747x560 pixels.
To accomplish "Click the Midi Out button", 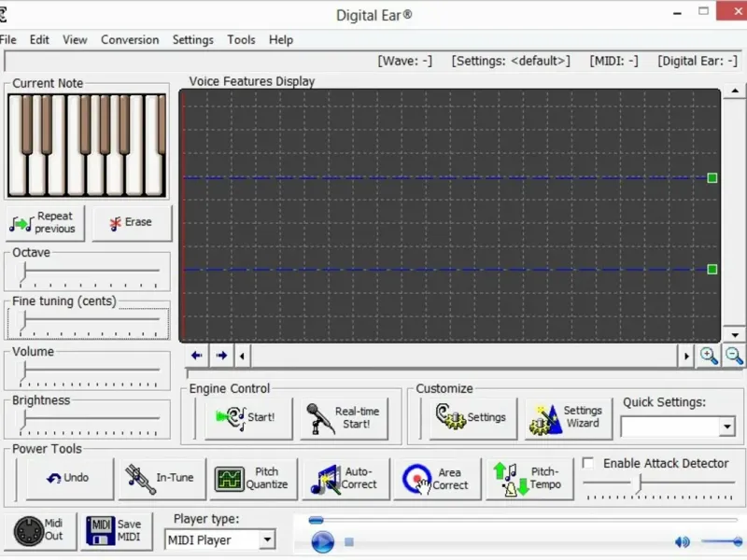I will pos(40,530).
